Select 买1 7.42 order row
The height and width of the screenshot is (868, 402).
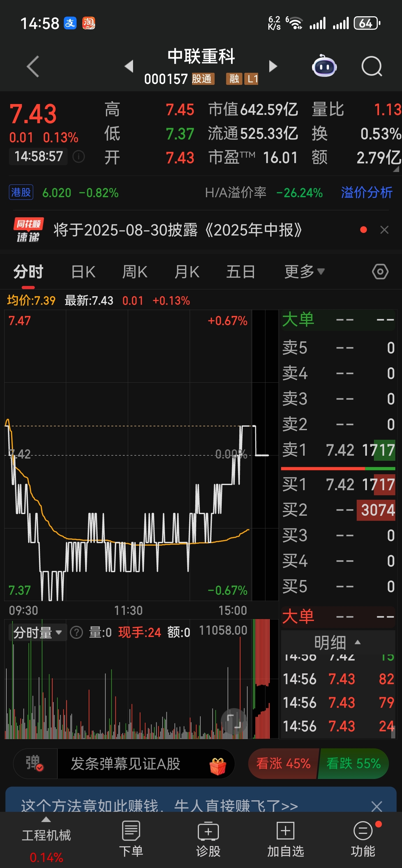338,484
